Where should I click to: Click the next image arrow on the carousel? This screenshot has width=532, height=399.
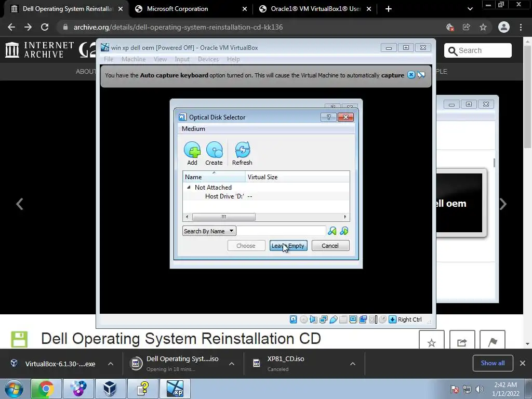(x=503, y=204)
